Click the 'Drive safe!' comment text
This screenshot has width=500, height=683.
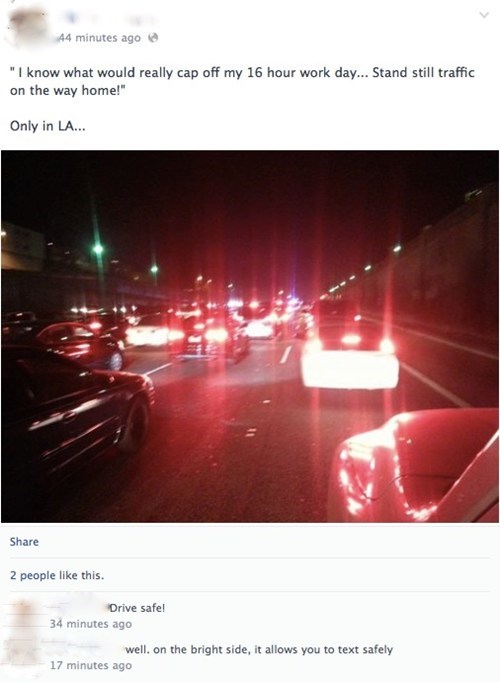(137, 608)
